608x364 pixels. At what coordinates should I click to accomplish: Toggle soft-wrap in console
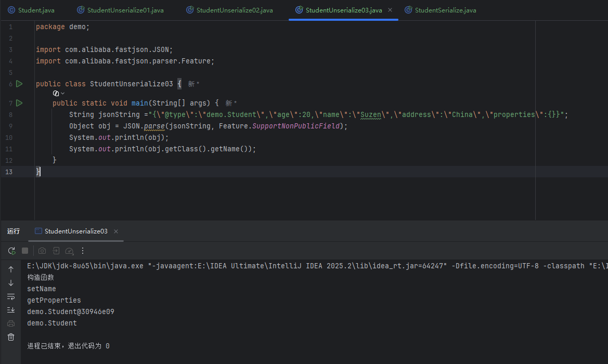pyautogui.click(x=11, y=296)
